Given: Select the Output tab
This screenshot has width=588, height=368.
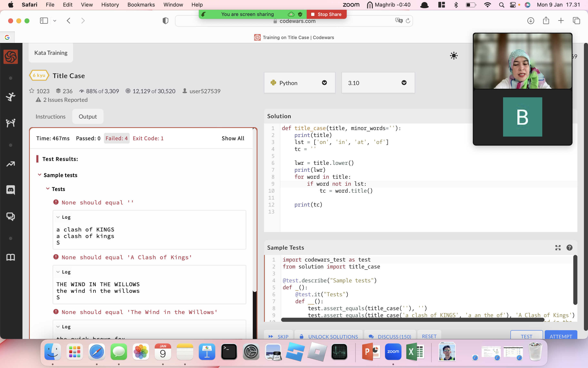Looking at the screenshot, I should 88,117.
